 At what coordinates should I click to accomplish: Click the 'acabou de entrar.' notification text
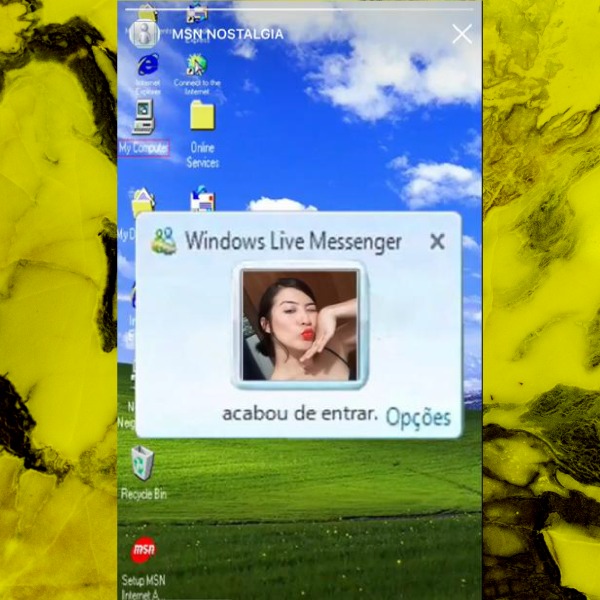click(299, 414)
